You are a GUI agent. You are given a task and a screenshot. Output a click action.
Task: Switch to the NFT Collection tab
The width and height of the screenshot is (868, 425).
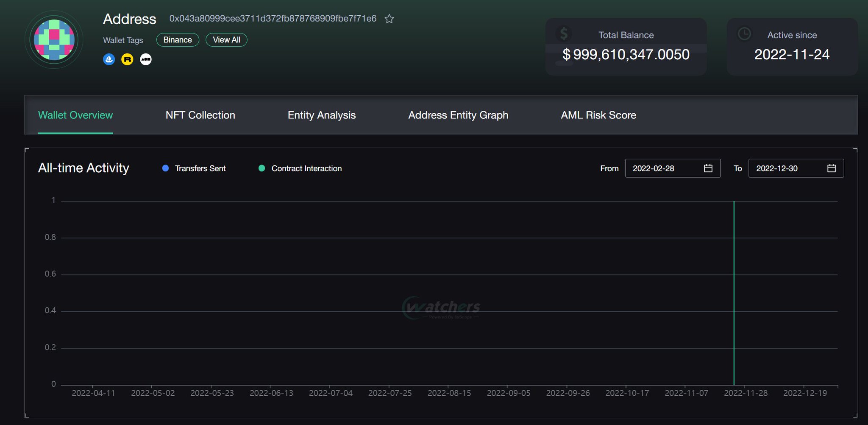coord(200,115)
